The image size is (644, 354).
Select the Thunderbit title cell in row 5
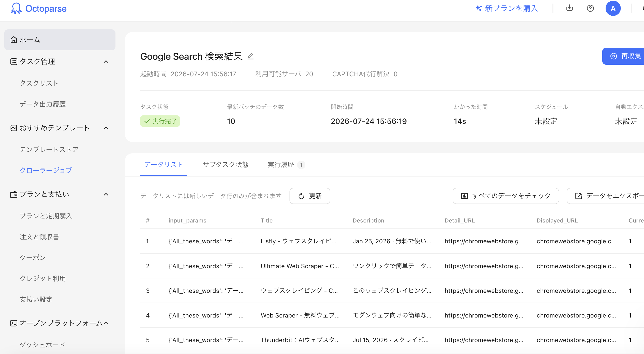tap(300, 340)
